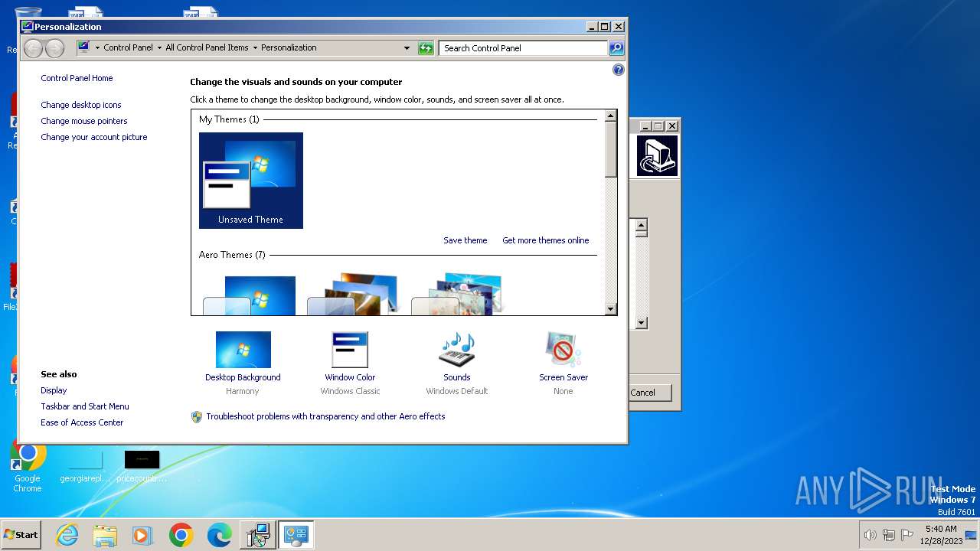Select the pricecount desktop file
This screenshot has width=980, height=551.
pyautogui.click(x=142, y=467)
